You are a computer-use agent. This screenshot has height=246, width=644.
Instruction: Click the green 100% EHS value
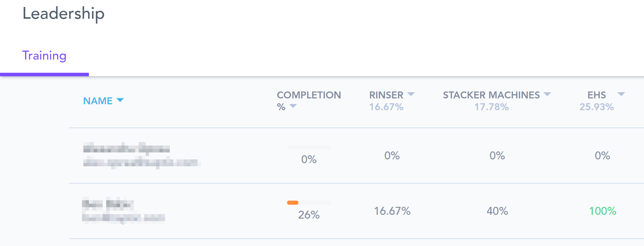pos(602,211)
